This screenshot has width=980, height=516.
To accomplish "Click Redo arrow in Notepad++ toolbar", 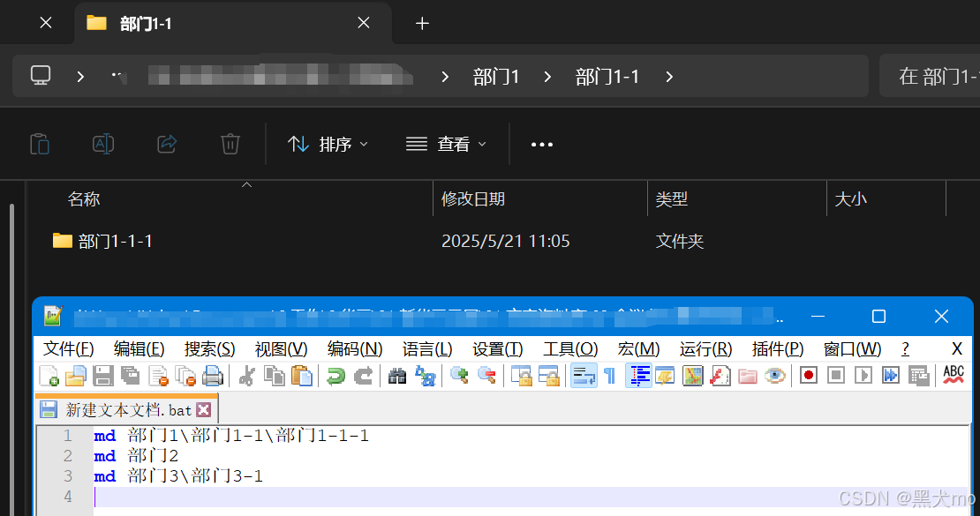I will pos(363,376).
